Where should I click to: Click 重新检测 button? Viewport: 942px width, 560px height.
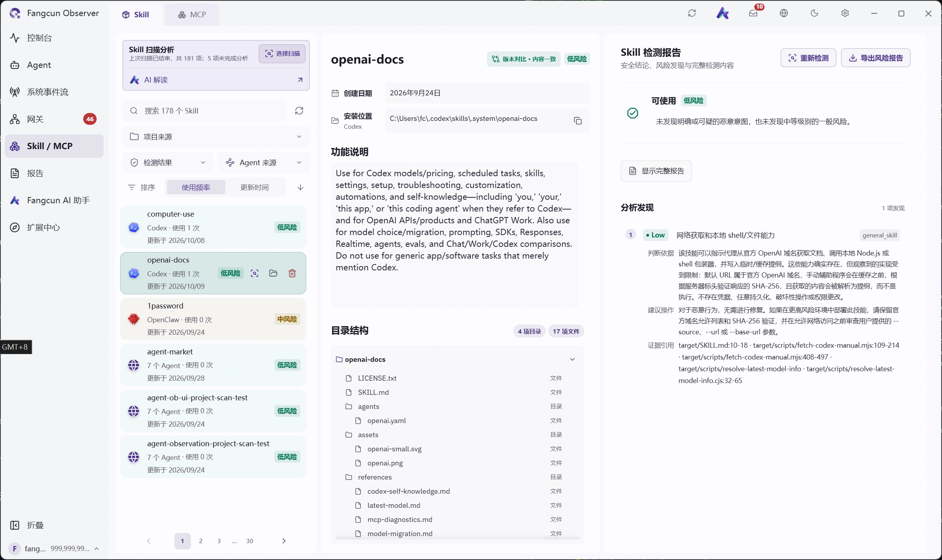(808, 58)
